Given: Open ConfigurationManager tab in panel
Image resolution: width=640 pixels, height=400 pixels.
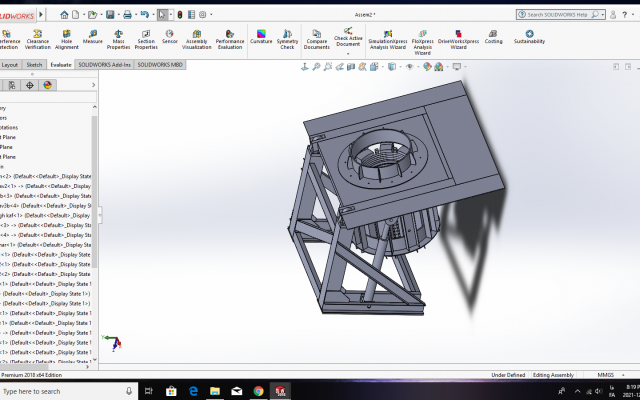Looking at the screenshot, I should pyautogui.click(x=12, y=85).
